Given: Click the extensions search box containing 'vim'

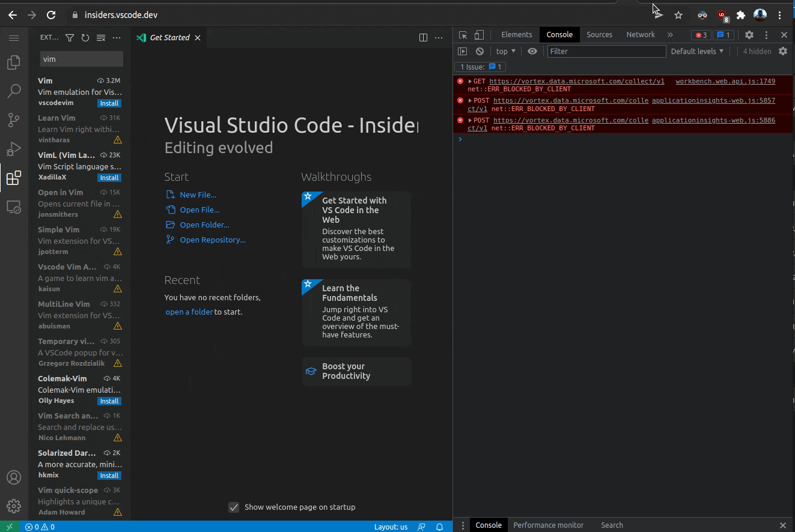Looking at the screenshot, I should 81,59.
